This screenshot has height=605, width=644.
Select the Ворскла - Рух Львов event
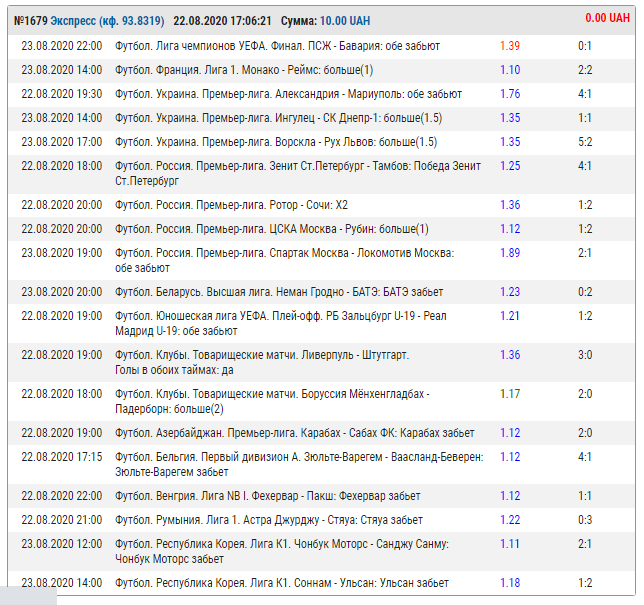tap(321, 142)
